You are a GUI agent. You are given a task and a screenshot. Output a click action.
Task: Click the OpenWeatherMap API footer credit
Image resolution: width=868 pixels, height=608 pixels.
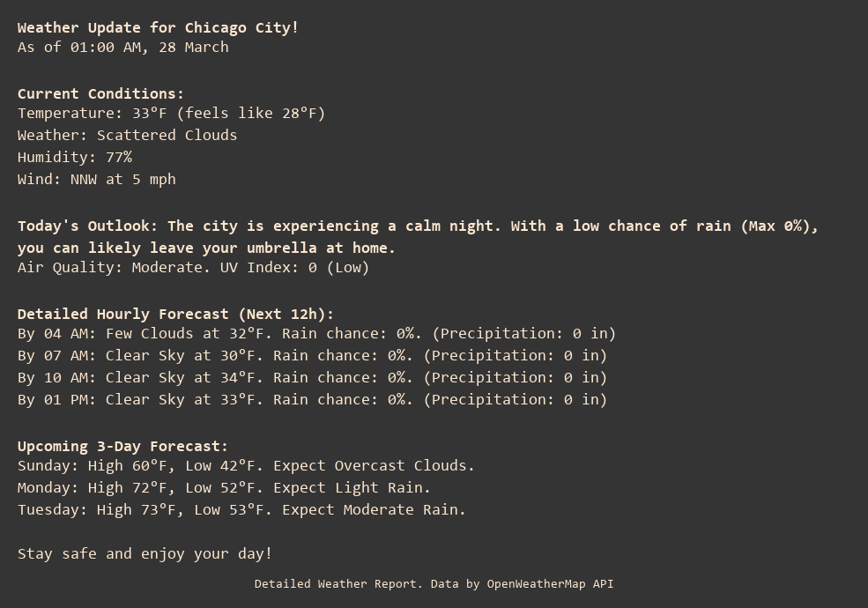click(434, 583)
